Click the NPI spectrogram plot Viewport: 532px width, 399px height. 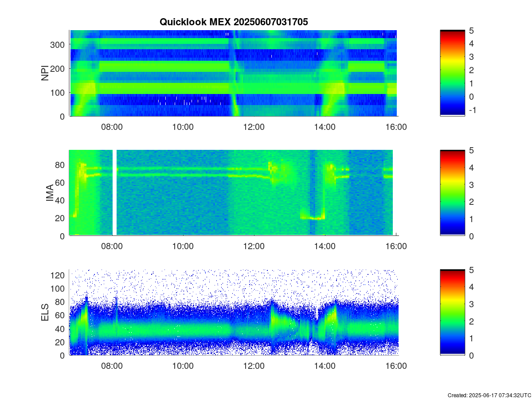point(233,73)
